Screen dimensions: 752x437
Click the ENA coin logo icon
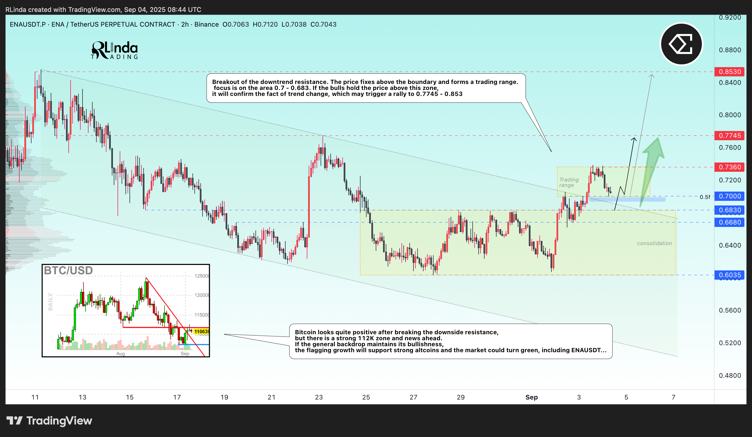coord(681,44)
